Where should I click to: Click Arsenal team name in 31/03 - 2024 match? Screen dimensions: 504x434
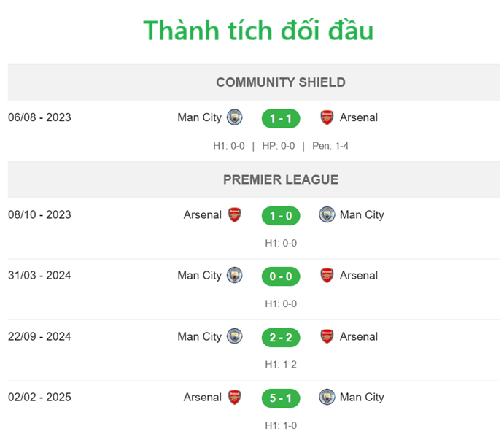click(x=359, y=276)
